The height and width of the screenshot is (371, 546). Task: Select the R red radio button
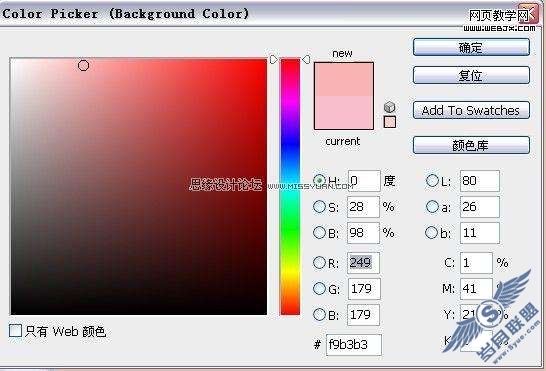[x=319, y=263]
